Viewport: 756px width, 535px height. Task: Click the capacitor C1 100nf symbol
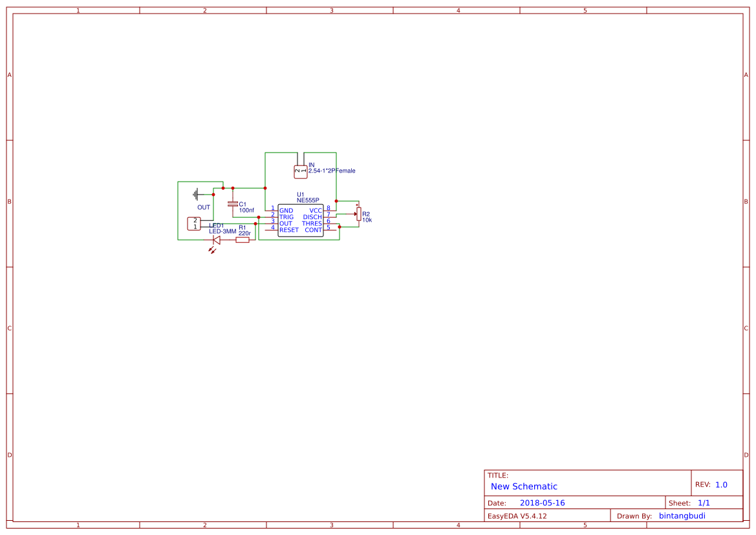point(232,204)
